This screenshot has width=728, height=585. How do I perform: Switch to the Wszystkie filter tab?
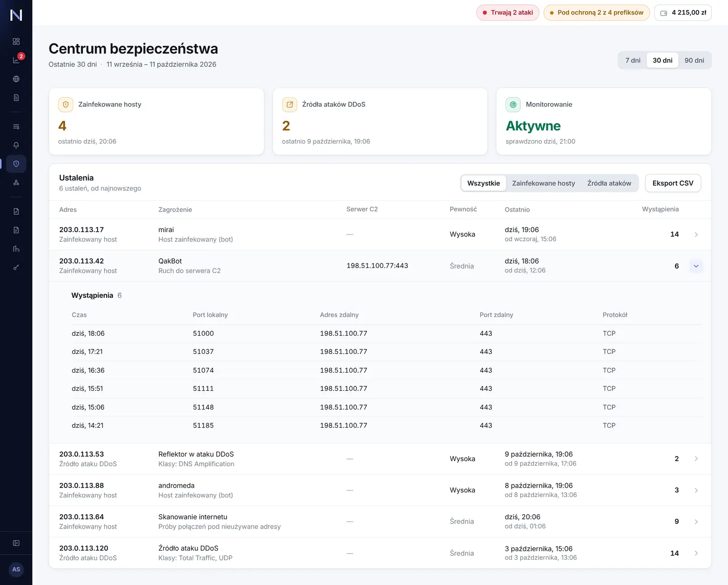[x=483, y=183]
